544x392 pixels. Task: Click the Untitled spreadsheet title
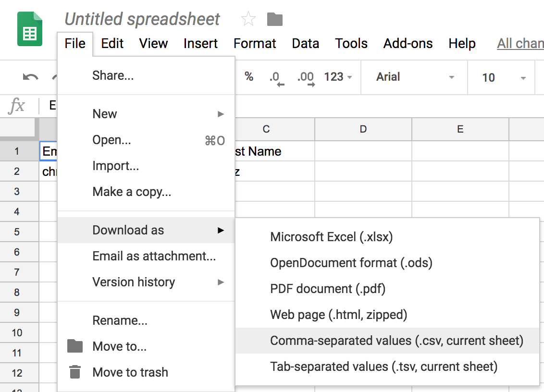coord(142,19)
